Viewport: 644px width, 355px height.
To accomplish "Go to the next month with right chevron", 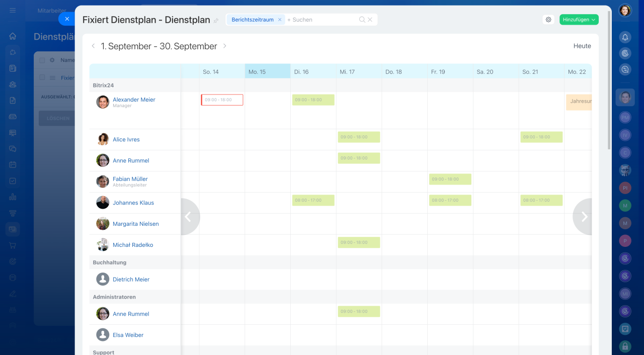I will pos(225,46).
